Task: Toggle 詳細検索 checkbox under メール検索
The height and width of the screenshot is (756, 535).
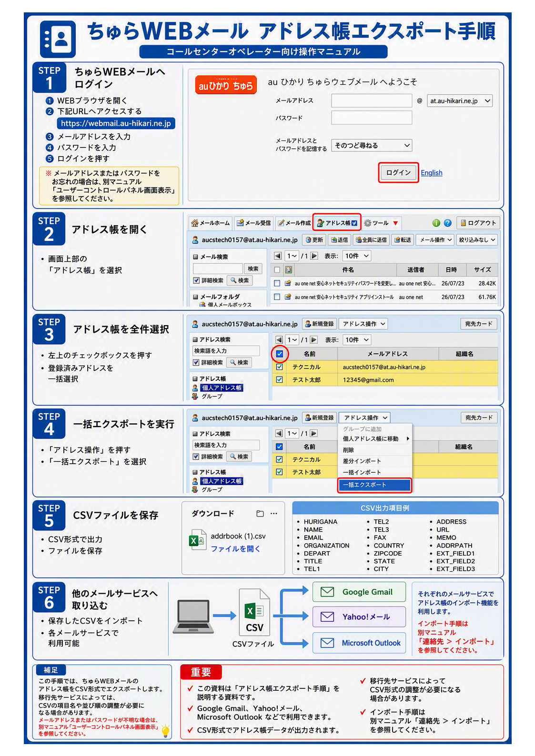Action: click(x=196, y=281)
